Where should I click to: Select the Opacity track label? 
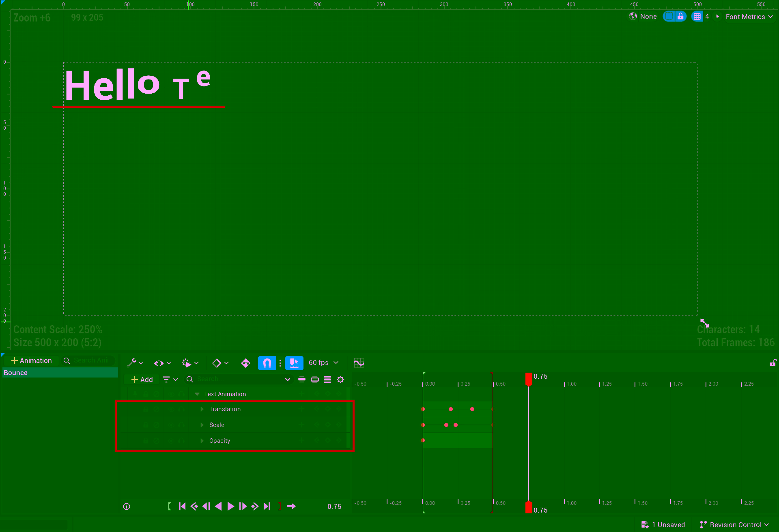[x=219, y=441]
